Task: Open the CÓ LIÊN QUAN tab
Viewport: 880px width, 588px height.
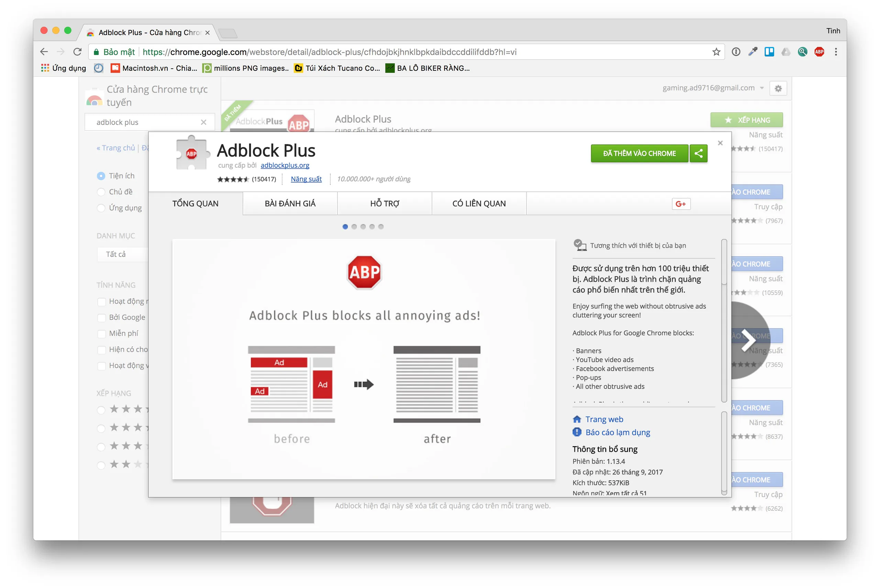Action: tap(479, 204)
